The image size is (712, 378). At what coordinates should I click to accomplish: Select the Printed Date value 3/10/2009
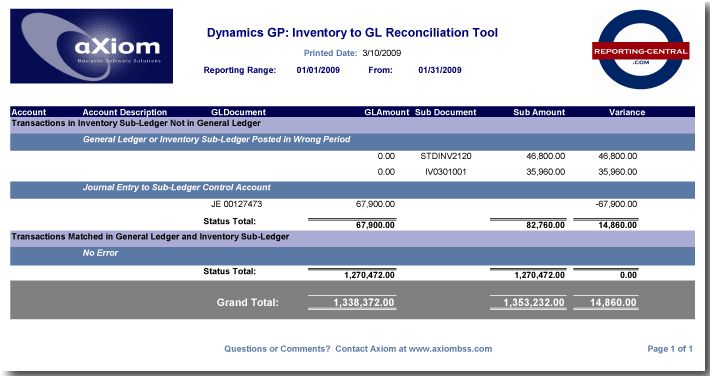(381, 53)
